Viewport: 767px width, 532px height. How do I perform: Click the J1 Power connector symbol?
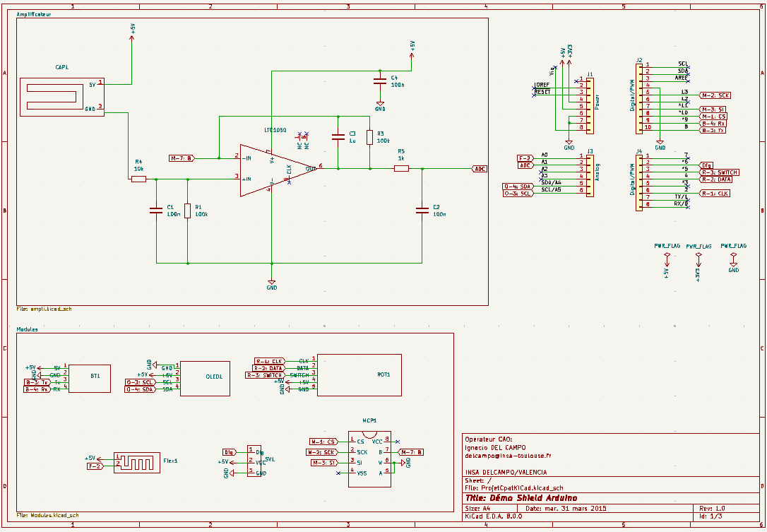pyautogui.click(x=590, y=106)
